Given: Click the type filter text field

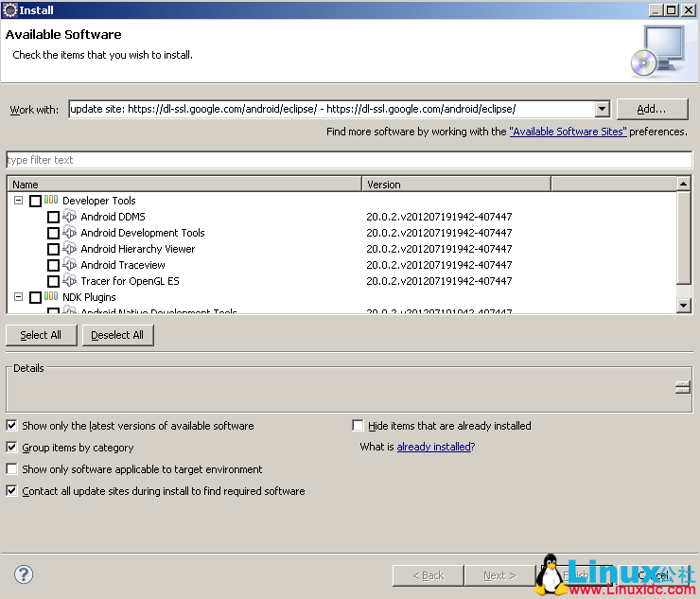Looking at the screenshot, I should click(x=349, y=160).
